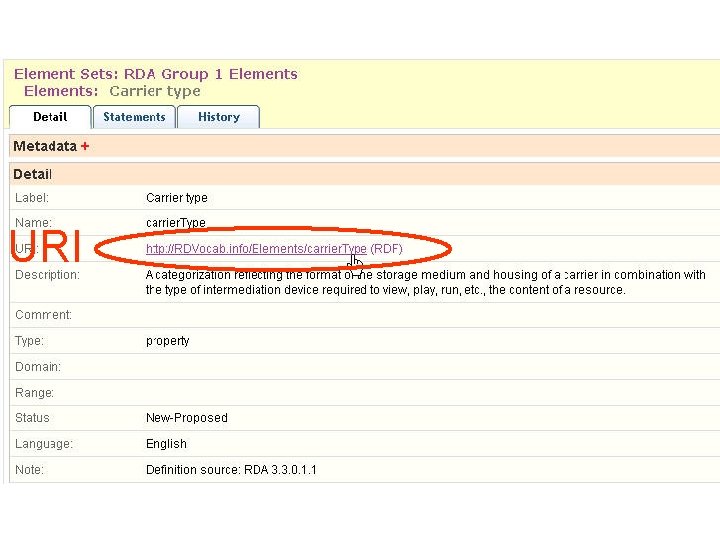Click the Description text about storage medium
The image size is (720, 540).
[426, 282]
